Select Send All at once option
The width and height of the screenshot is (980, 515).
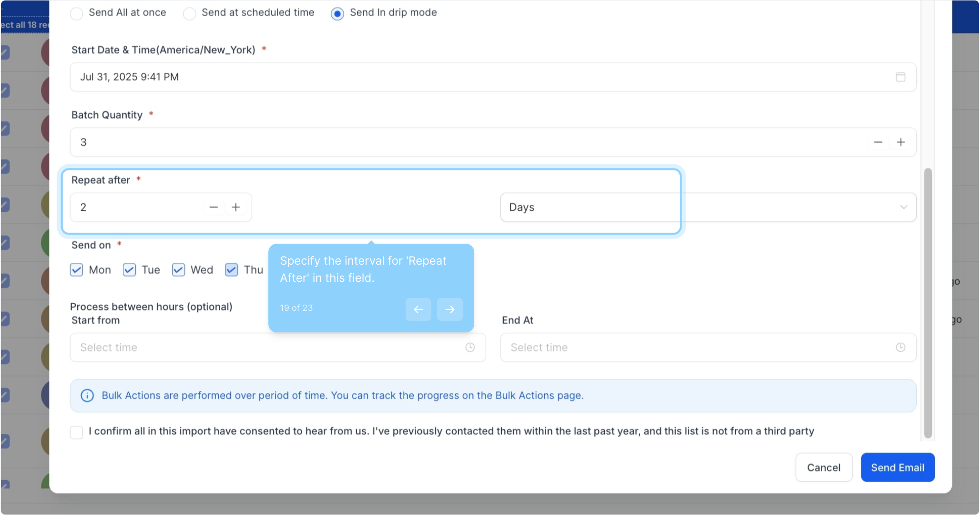pyautogui.click(x=76, y=13)
